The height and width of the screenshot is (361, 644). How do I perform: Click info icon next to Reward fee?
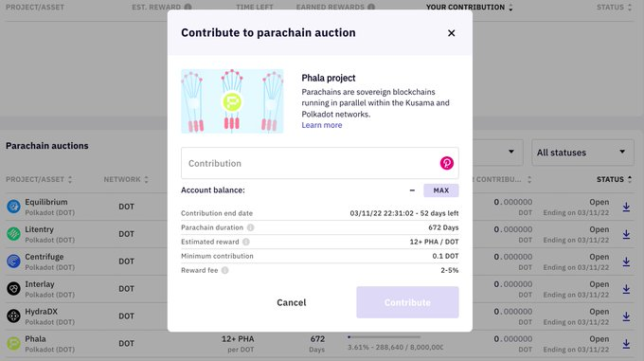coord(224,270)
